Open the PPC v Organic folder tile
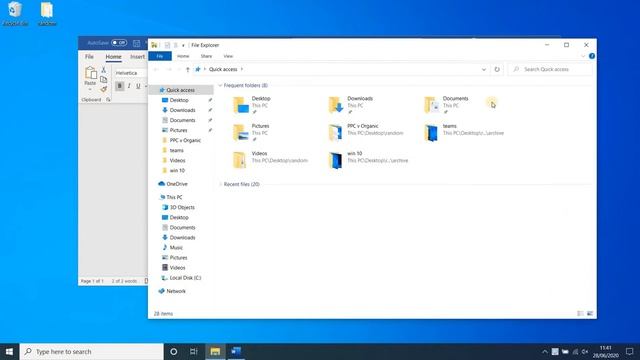Viewport: 640px width, 360px height. coord(366,133)
